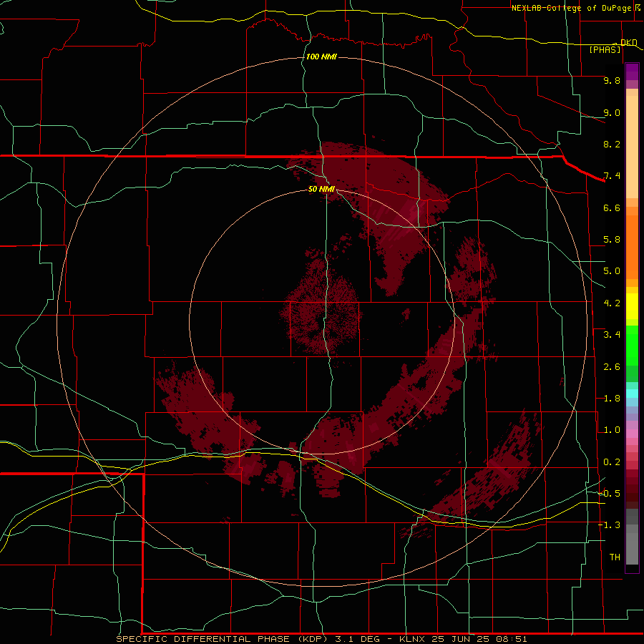Click the 1.8 scale value
This screenshot has width=644, height=644.
tap(612, 399)
